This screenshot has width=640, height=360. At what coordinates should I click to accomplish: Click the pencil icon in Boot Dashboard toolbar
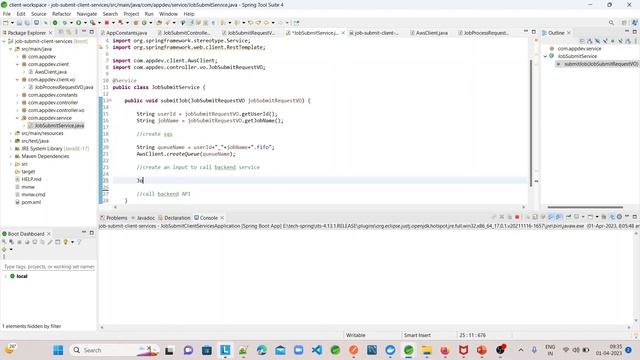50,242
